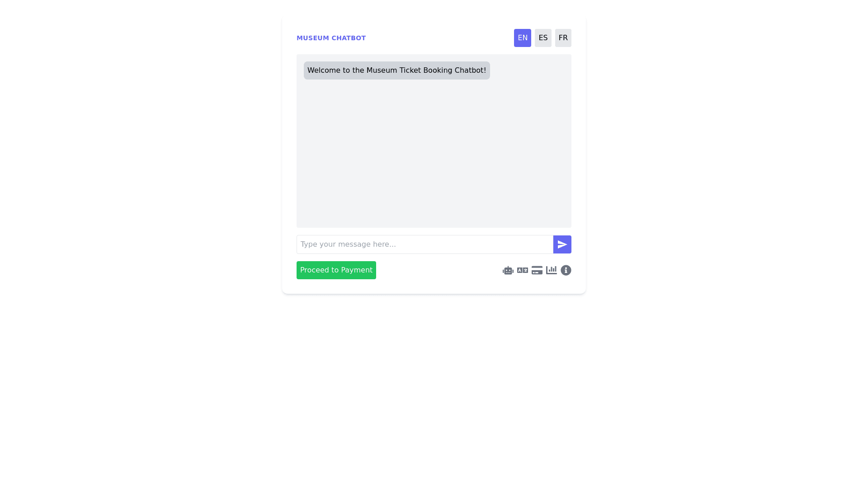
Task: Click the credit card payment icon
Action: click(x=537, y=270)
